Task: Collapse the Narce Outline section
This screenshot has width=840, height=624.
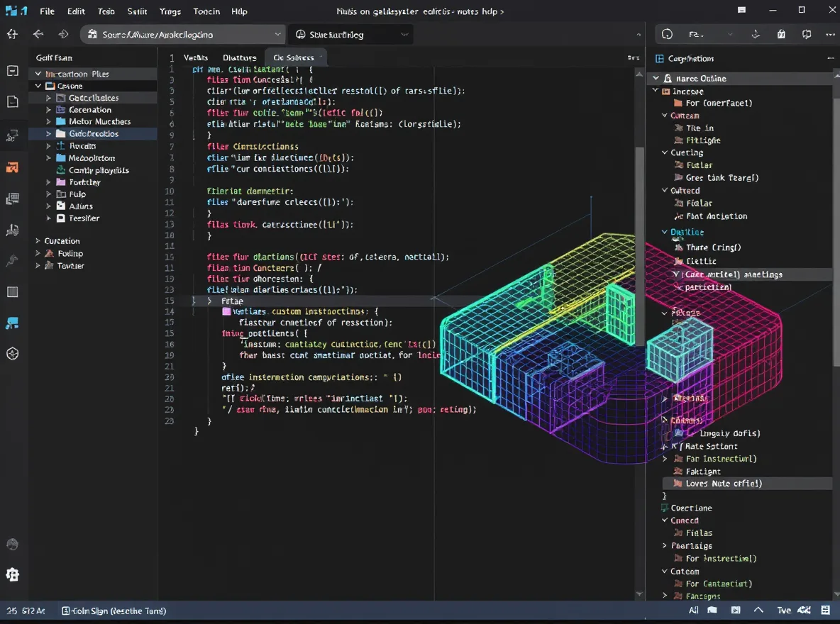Action: point(656,78)
